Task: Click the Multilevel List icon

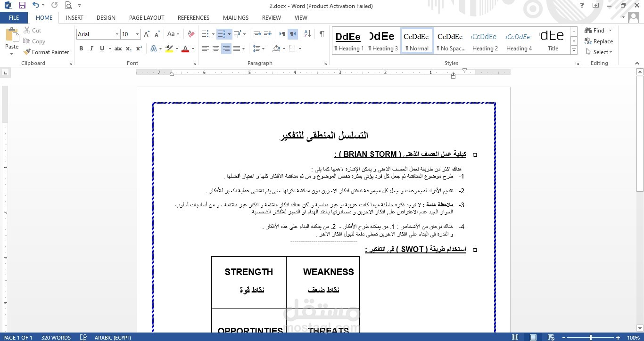Action: click(x=237, y=34)
